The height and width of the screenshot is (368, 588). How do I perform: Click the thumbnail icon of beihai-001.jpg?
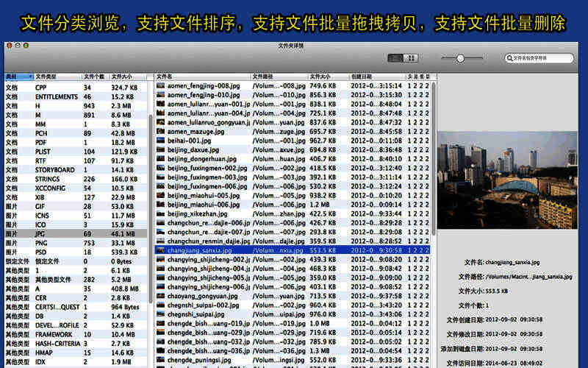click(161, 141)
